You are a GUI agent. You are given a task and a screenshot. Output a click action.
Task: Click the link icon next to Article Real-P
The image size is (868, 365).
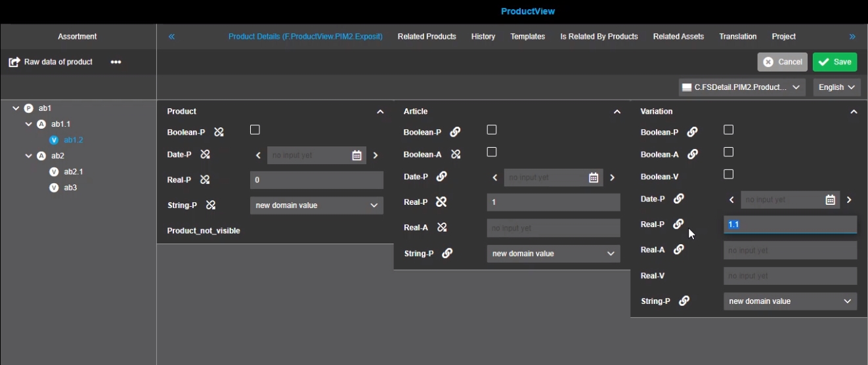point(441,202)
